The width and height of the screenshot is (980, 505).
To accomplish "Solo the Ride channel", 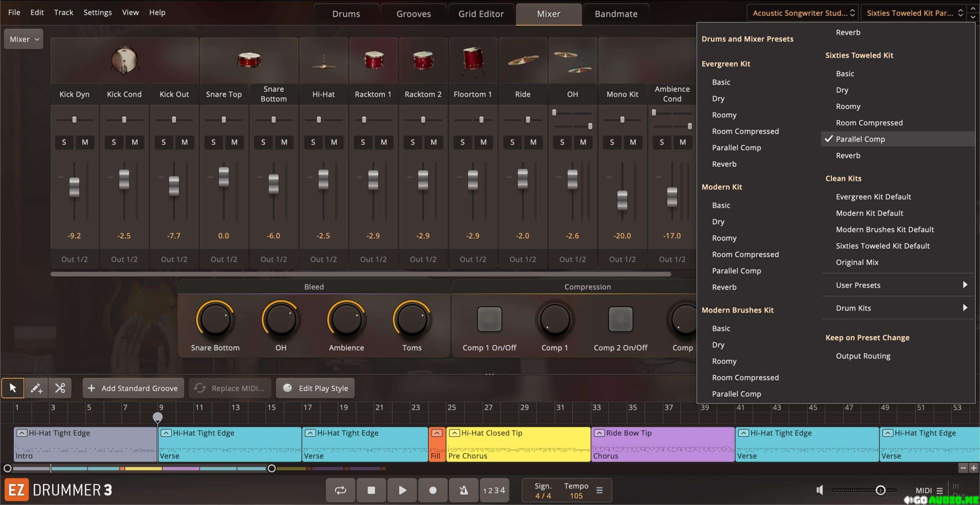I will [512, 142].
